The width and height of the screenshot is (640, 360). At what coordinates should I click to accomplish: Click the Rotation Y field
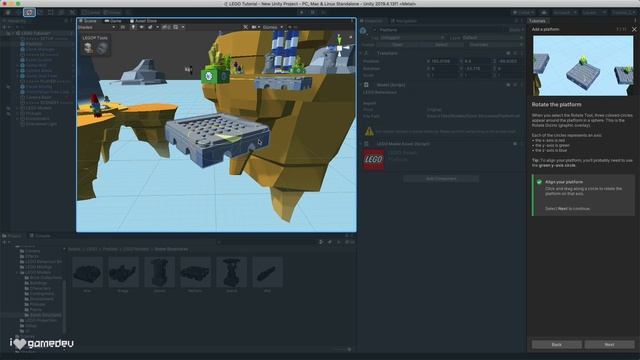(476, 69)
